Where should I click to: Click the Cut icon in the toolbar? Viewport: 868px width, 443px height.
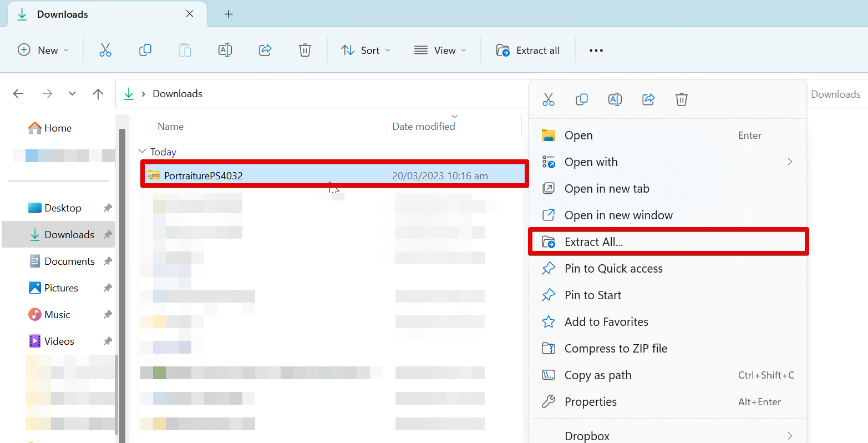click(x=105, y=51)
